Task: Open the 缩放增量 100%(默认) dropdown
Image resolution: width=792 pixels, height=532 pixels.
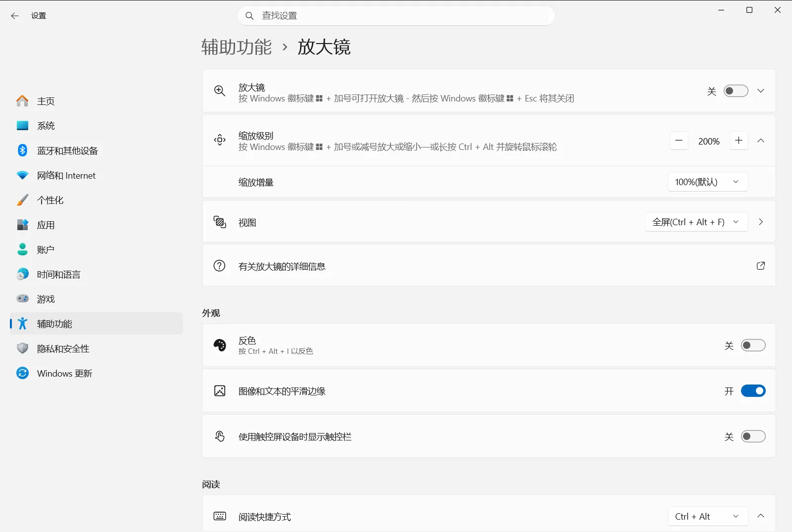Action: click(708, 182)
